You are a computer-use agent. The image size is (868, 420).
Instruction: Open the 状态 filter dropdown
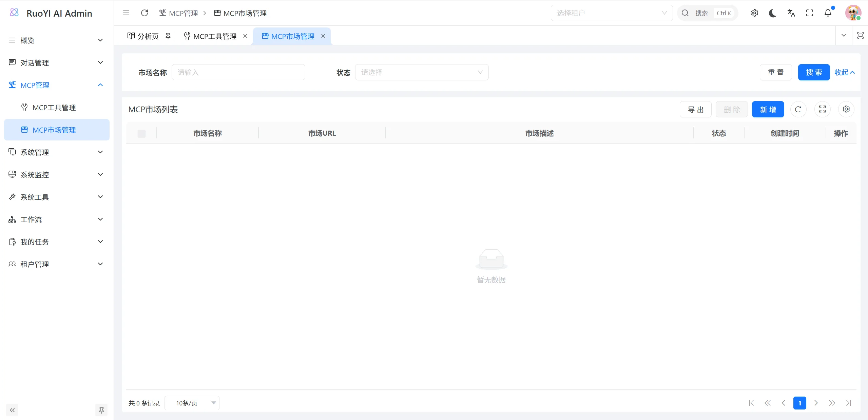[421, 72]
